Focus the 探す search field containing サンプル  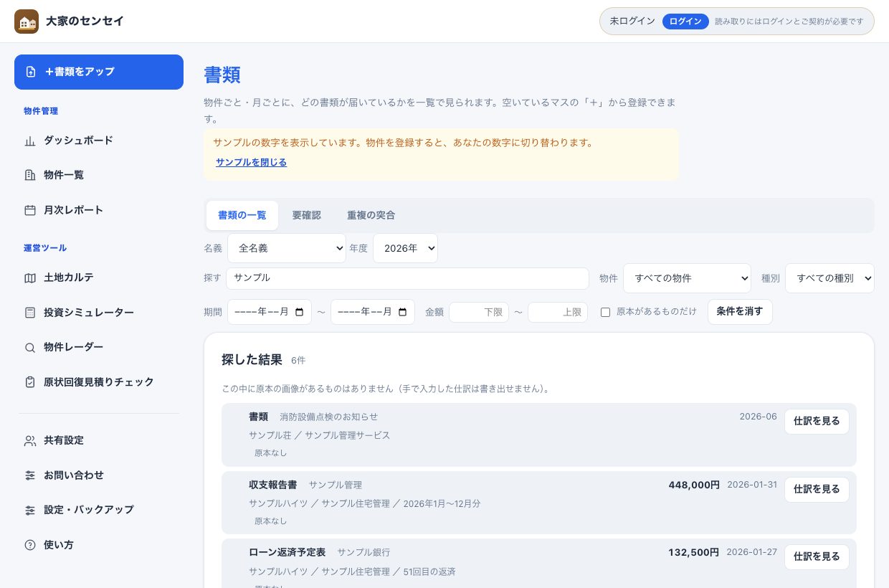[407, 278]
